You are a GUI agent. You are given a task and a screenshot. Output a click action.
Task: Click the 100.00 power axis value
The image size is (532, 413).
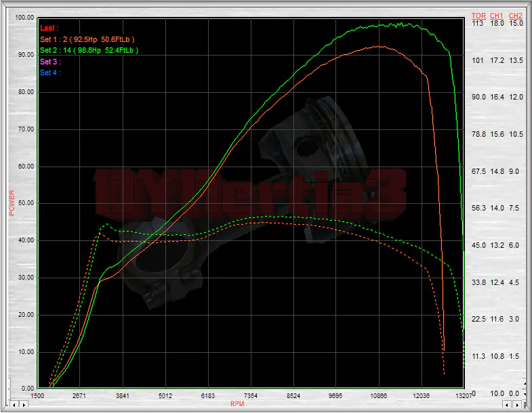(x=24, y=18)
